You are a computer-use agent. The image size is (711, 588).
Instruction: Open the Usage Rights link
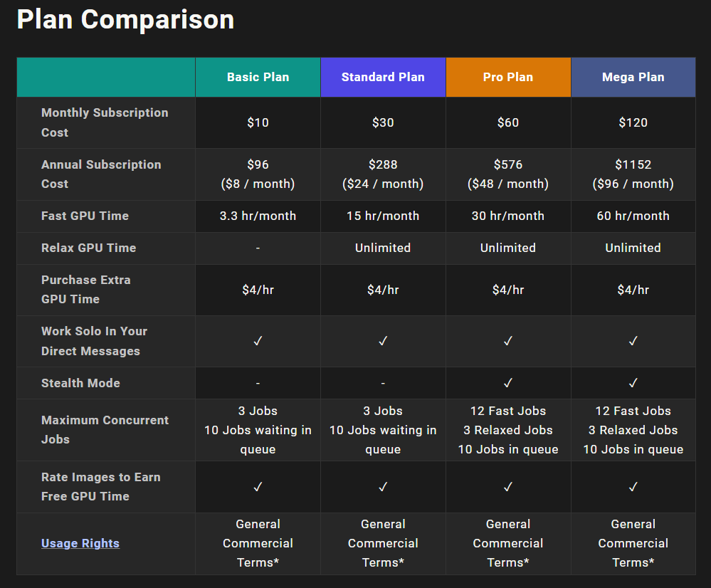click(x=80, y=543)
